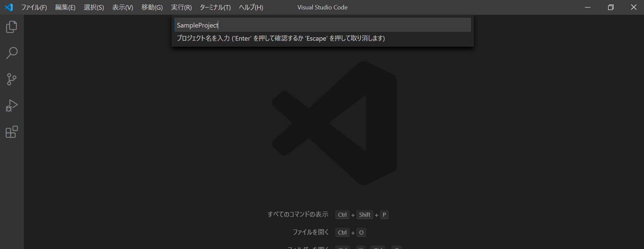
Task: Click the プロジェクト名を入力 hint text
Action: (x=281, y=38)
